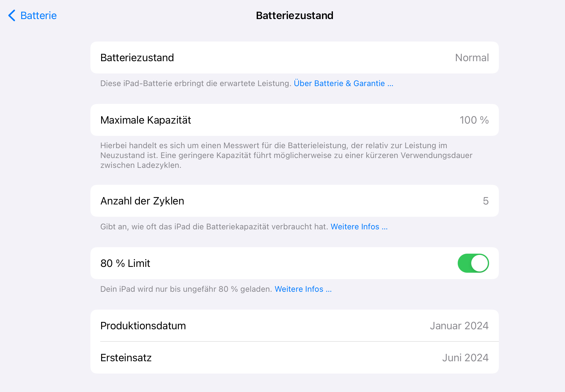565x392 pixels.
Task: Click the Normal status value
Action: point(472,57)
